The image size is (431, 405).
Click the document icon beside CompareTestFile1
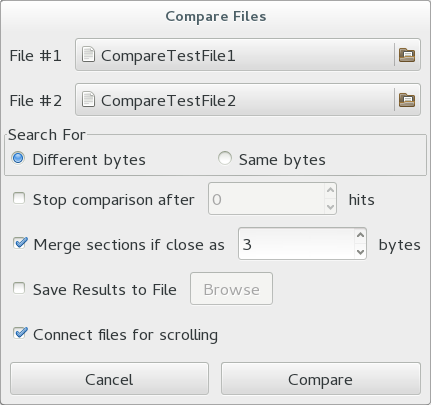coord(88,55)
